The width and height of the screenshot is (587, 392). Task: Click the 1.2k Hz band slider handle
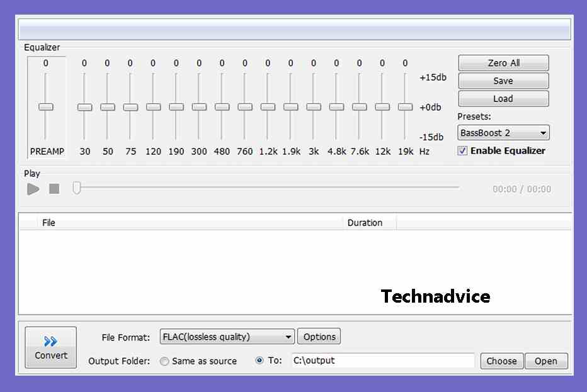268,107
